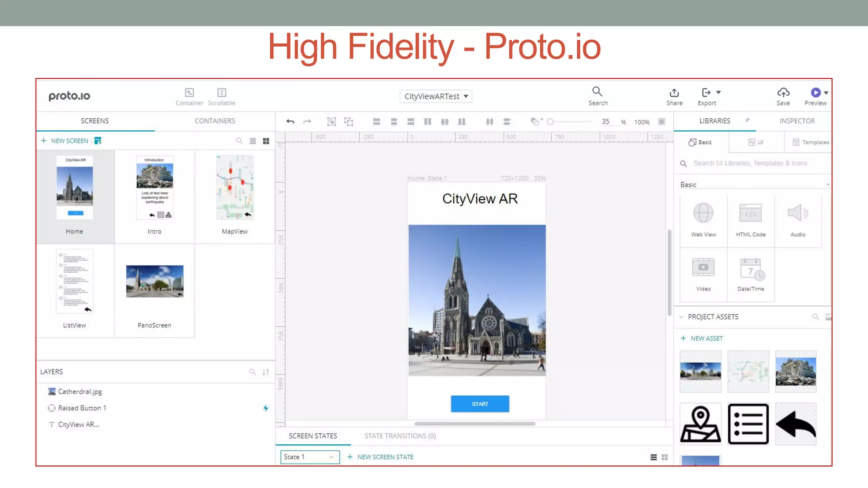
Task: Click the Search magnifier in top toolbar
Action: [597, 91]
